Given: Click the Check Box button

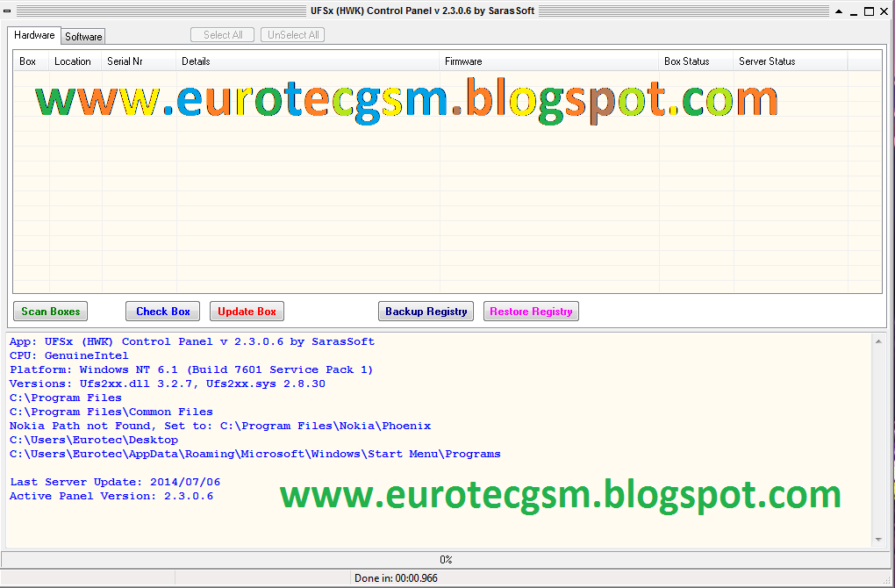Looking at the screenshot, I should [162, 312].
